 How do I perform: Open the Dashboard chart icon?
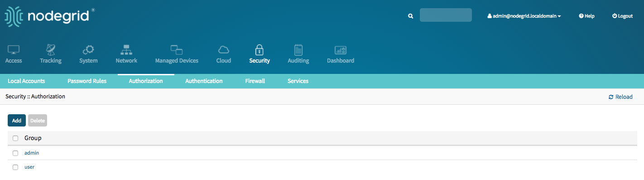[x=341, y=50]
